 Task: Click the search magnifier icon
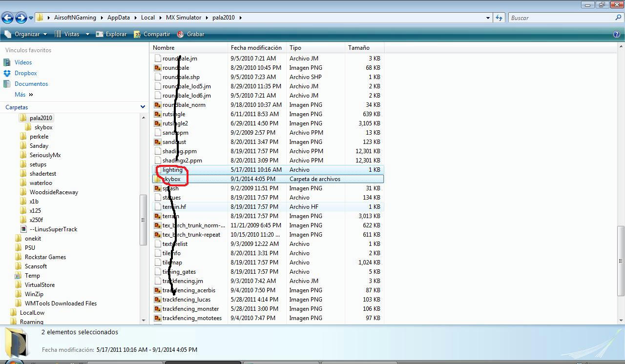tap(619, 18)
